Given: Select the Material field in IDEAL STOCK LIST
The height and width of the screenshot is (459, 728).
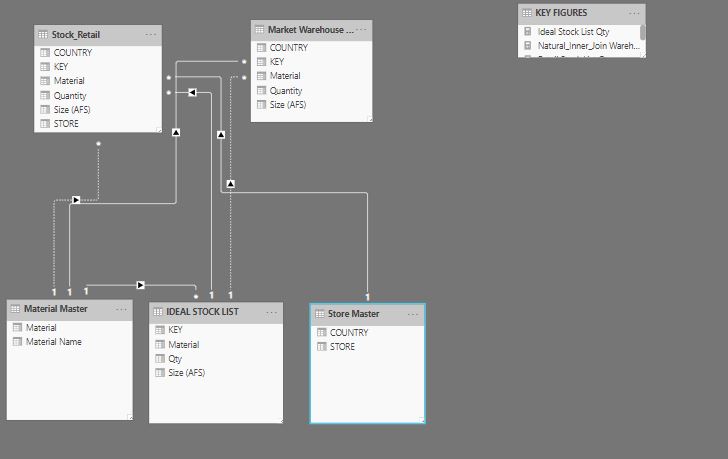Looking at the screenshot, I should point(216,344).
